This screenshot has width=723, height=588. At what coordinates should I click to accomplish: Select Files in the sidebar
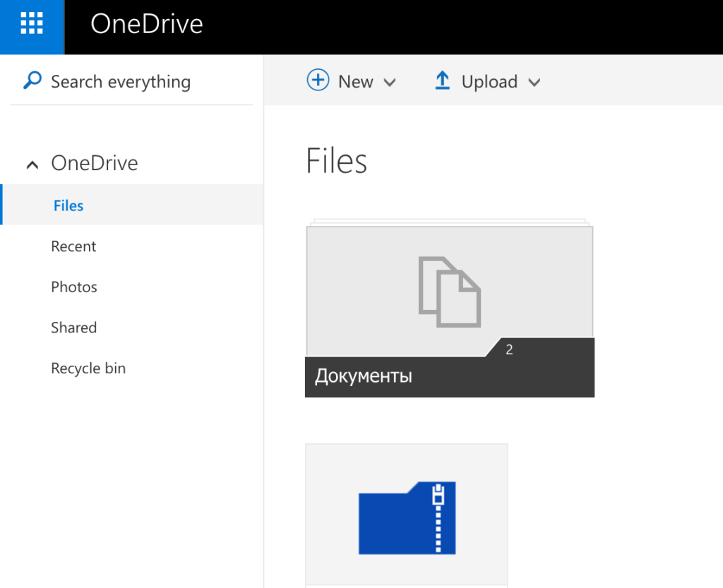tap(131, 205)
